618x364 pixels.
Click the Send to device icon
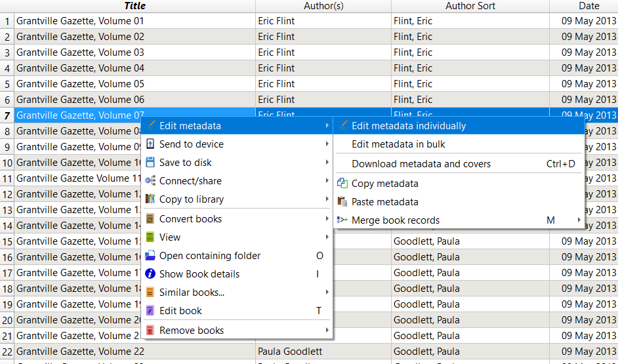pos(150,144)
